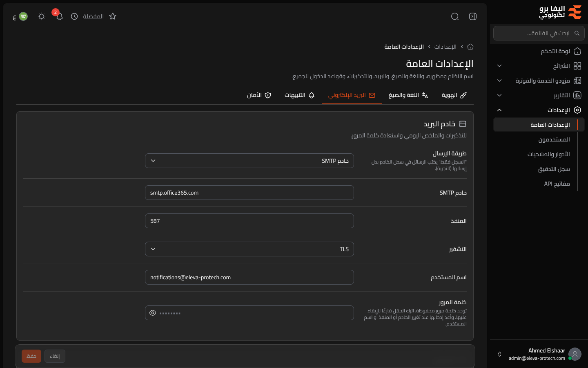Expand the الشرائح sidebar section chevron
The width and height of the screenshot is (588, 368).
tap(499, 66)
